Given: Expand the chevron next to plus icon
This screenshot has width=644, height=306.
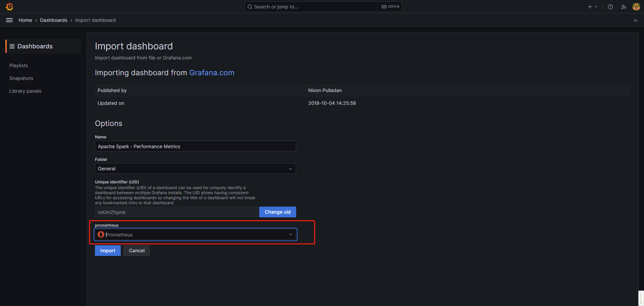Looking at the screenshot, I should coord(596,7).
